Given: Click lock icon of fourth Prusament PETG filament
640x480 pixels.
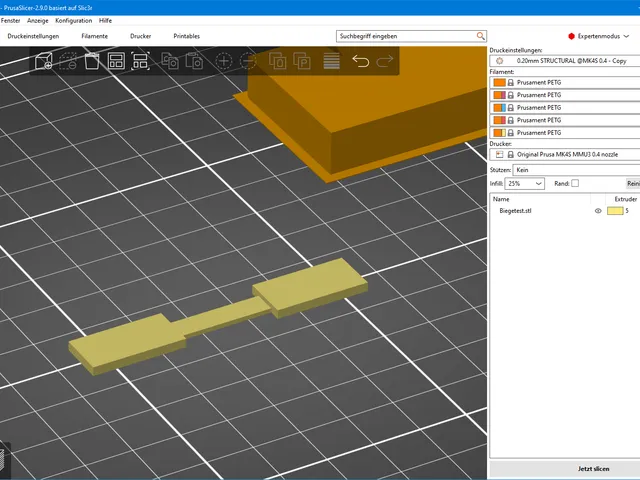Looking at the screenshot, I should 511,120.
